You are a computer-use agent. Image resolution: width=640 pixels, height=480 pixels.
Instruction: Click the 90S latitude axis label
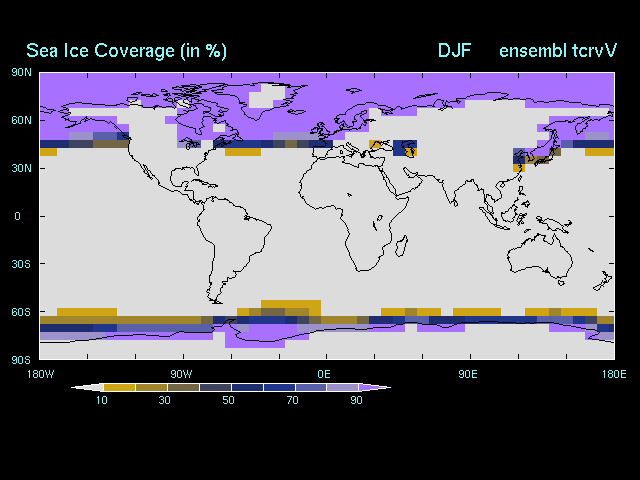[20, 359]
